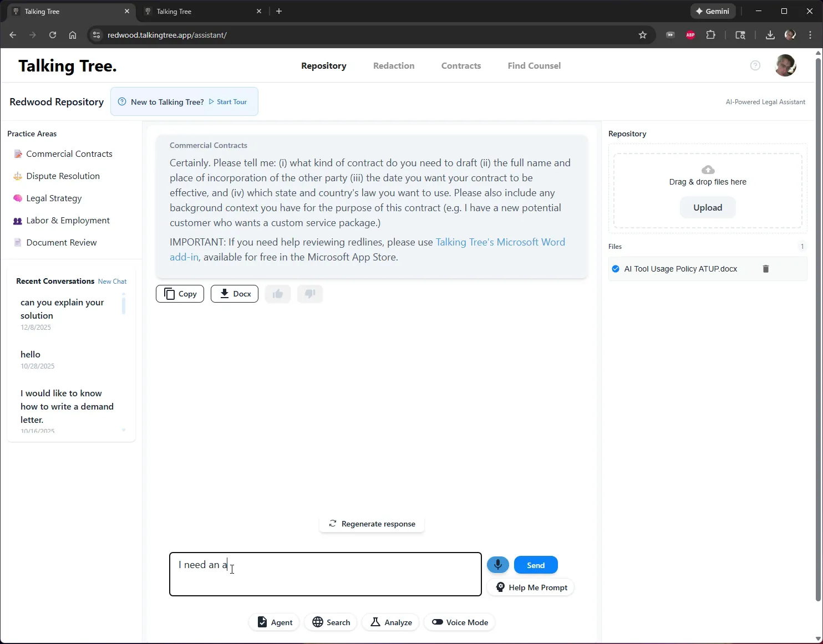This screenshot has width=823, height=644.
Task: Toggle the AI Tool Usage Policy file checkbox
Action: [x=616, y=269]
